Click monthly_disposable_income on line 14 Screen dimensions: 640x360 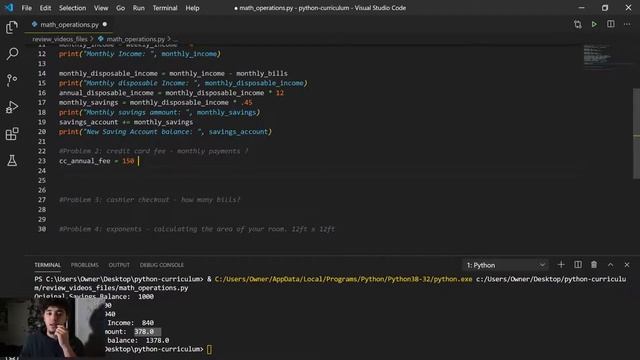click(108, 73)
